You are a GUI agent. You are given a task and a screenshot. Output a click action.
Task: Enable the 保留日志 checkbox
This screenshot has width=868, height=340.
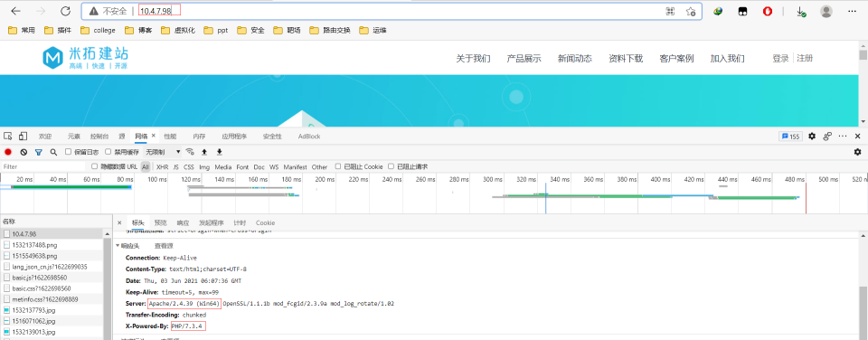click(x=68, y=152)
